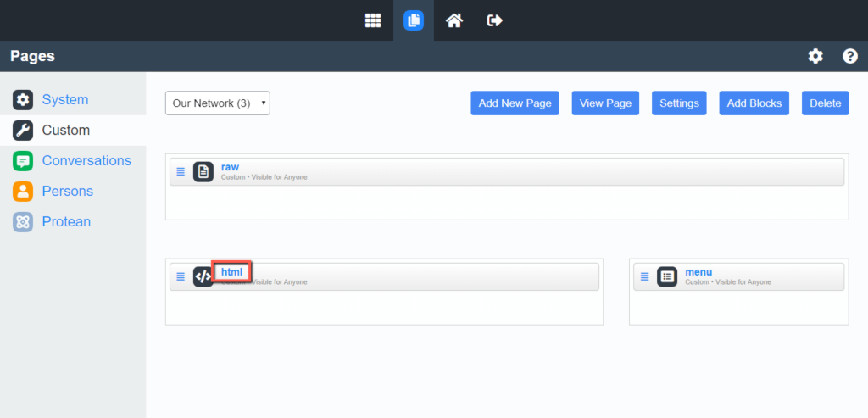
Task: Open the html block link
Action: (x=232, y=272)
